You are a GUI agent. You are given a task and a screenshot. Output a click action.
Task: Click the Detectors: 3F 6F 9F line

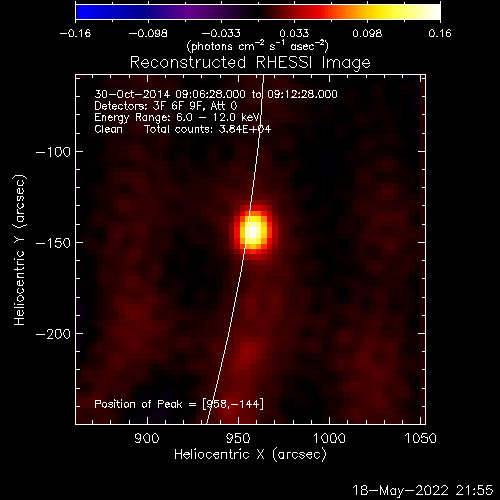click(x=166, y=106)
